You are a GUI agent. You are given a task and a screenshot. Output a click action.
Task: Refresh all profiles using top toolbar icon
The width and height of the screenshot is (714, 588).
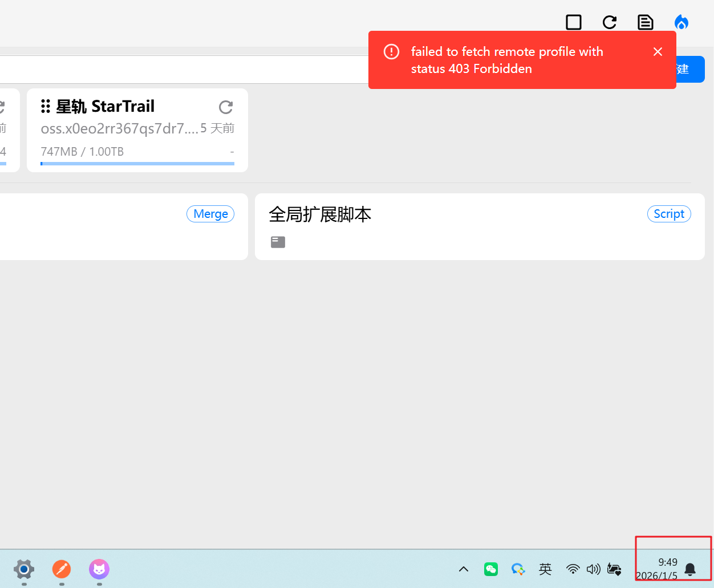pyautogui.click(x=610, y=22)
